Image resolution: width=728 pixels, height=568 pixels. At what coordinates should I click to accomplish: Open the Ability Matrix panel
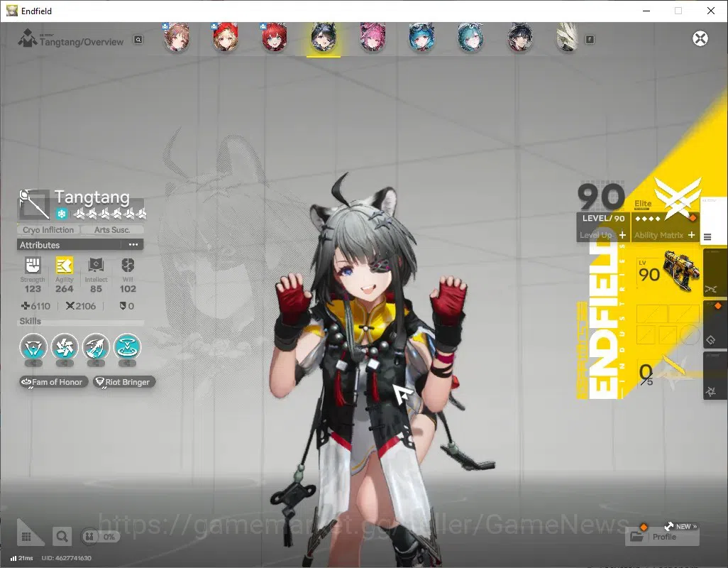pos(664,235)
